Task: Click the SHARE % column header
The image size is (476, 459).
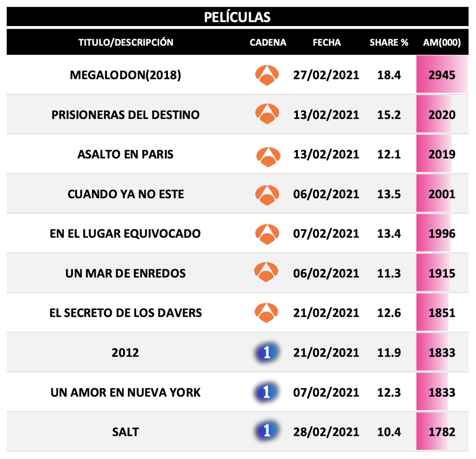Action: (389, 42)
